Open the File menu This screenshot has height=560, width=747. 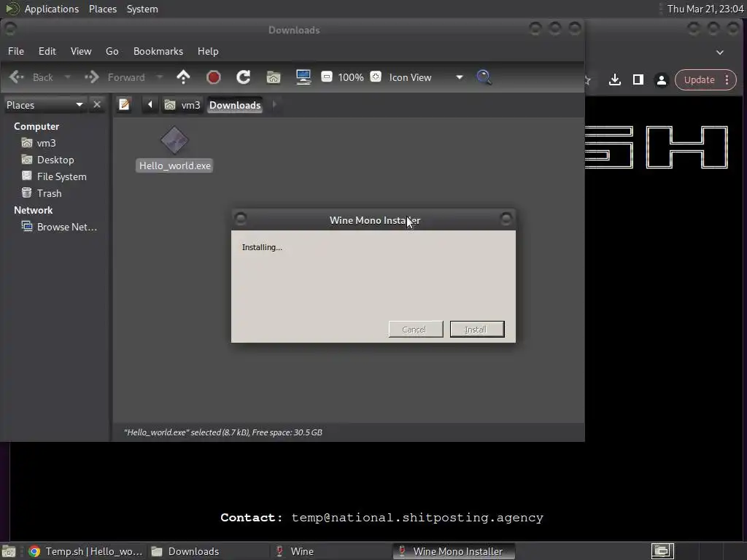[x=16, y=51]
